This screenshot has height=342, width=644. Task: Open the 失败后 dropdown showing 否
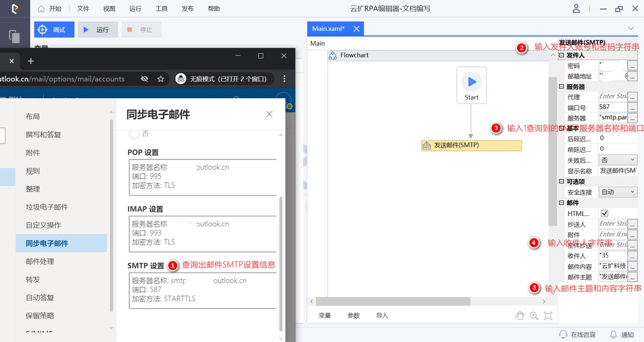click(x=618, y=160)
